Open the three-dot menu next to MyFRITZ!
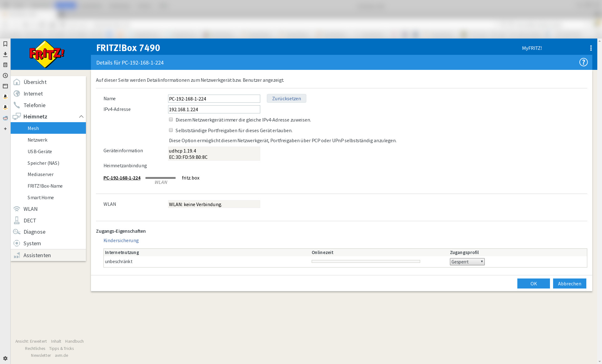 pyautogui.click(x=591, y=48)
